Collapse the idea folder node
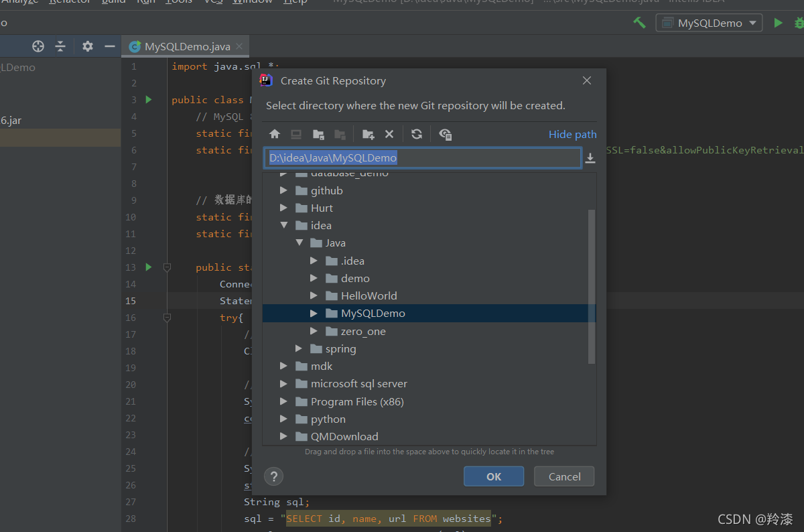Viewport: 804px width, 532px height. tap(284, 226)
